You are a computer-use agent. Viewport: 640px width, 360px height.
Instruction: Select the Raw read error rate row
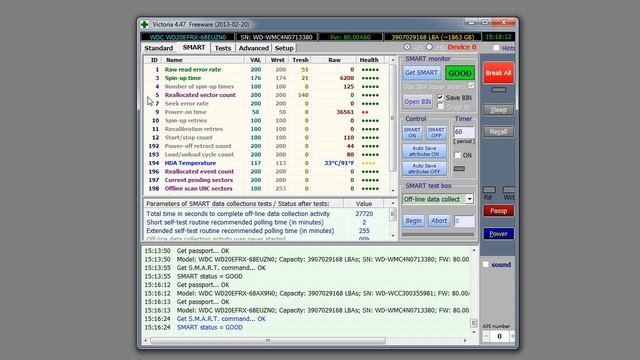click(x=267, y=70)
